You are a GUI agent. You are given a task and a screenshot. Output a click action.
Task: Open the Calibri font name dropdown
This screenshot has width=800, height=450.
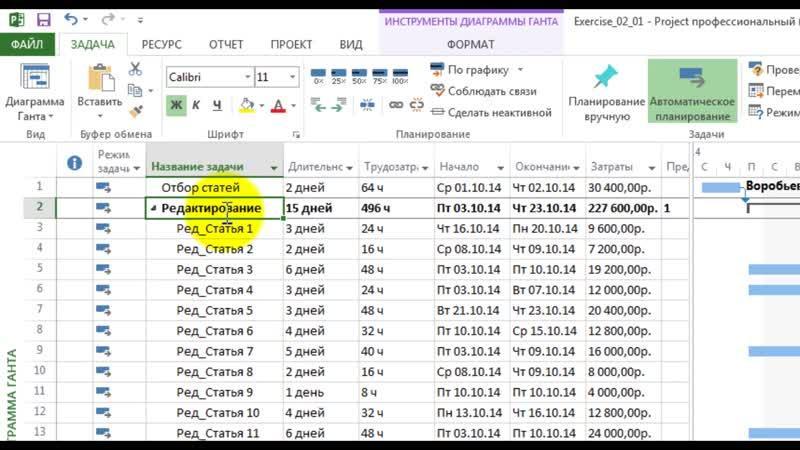[208, 77]
